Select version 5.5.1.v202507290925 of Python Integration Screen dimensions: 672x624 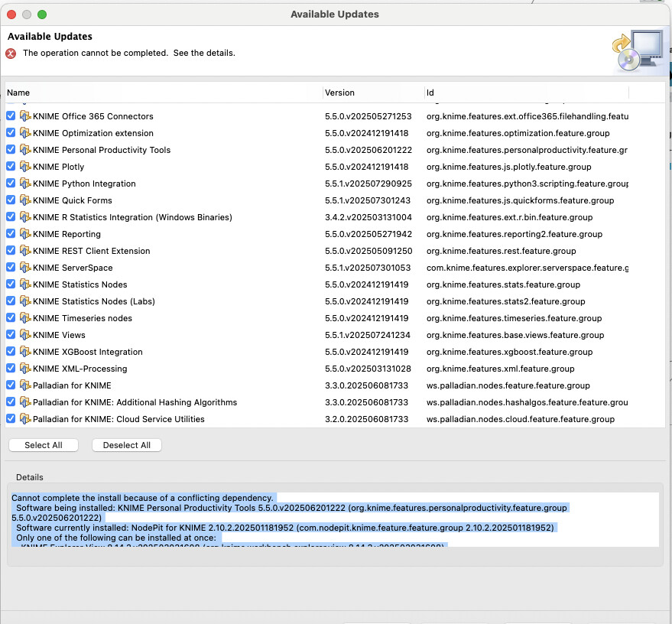[368, 184]
